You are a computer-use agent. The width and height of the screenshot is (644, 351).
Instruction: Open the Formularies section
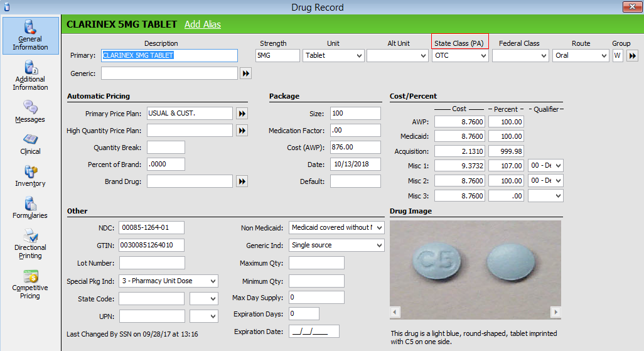pyautogui.click(x=30, y=208)
